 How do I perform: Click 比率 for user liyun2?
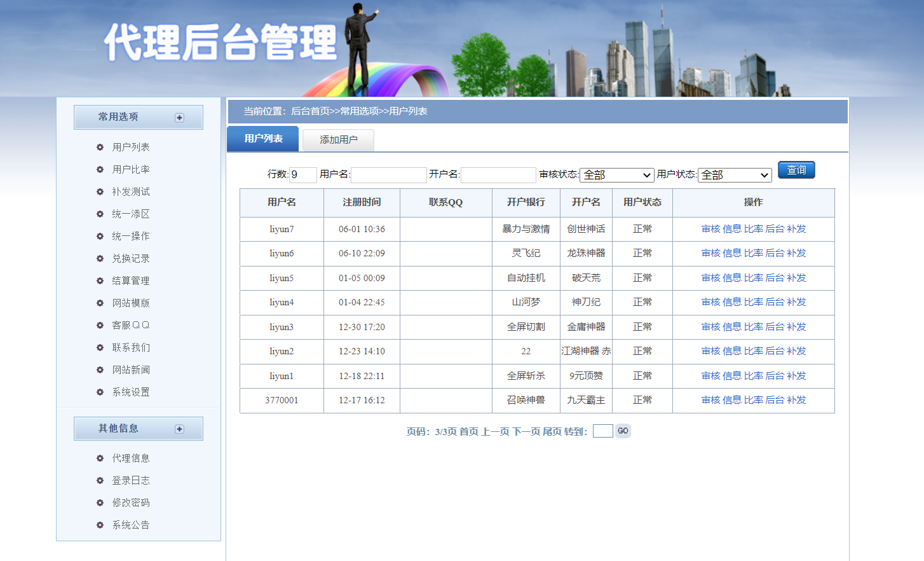pyautogui.click(x=754, y=351)
